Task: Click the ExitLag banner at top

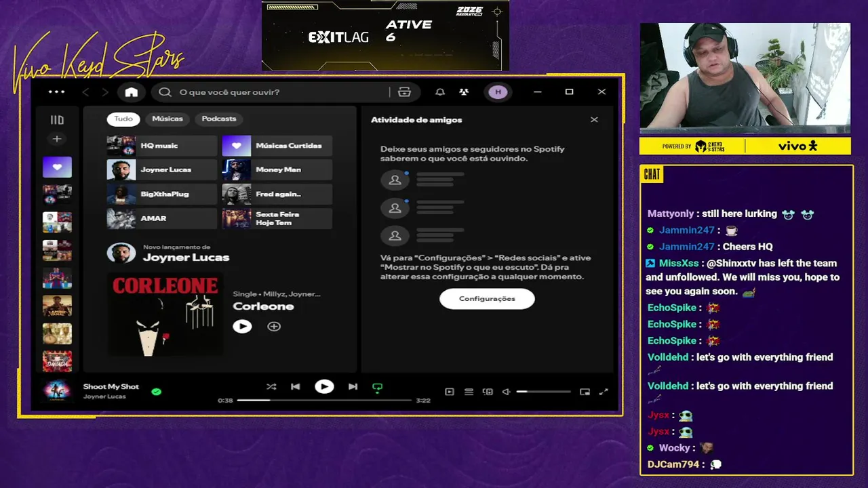Action: coord(385,35)
